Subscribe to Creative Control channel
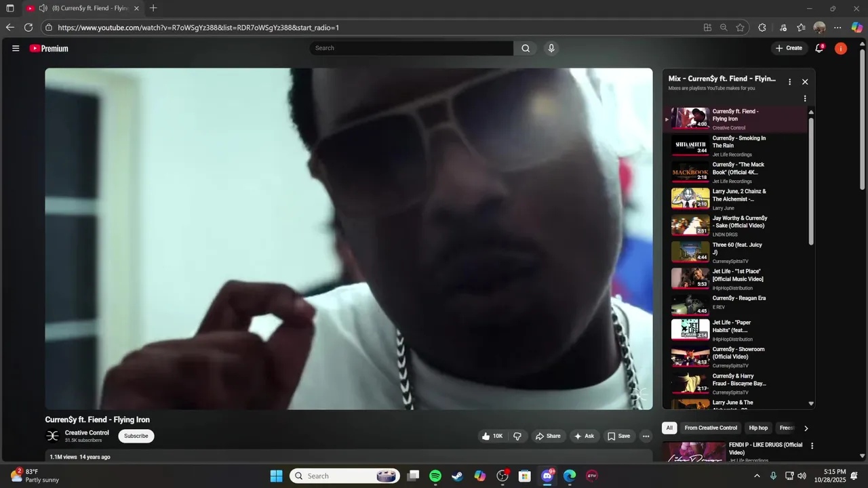Image resolution: width=868 pixels, height=488 pixels. point(136,436)
